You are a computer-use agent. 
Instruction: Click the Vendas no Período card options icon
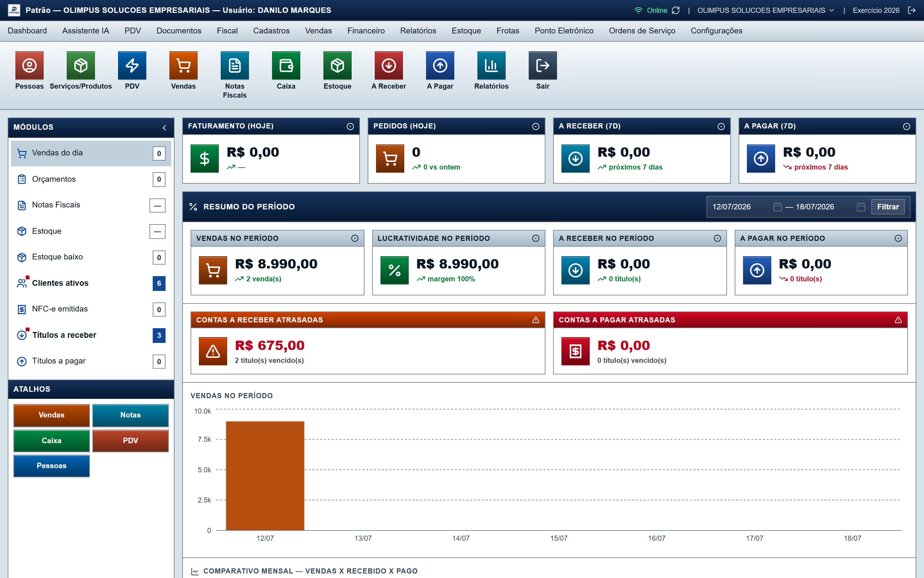click(x=355, y=239)
